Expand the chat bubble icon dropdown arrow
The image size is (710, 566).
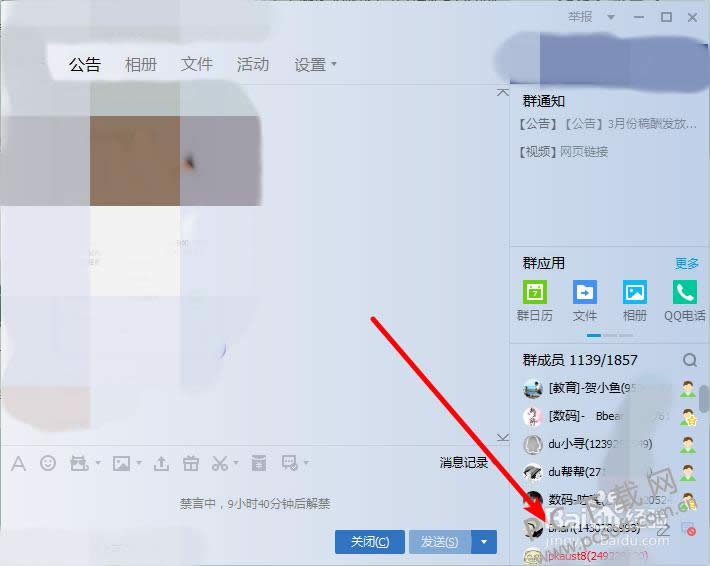tap(307, 463)
